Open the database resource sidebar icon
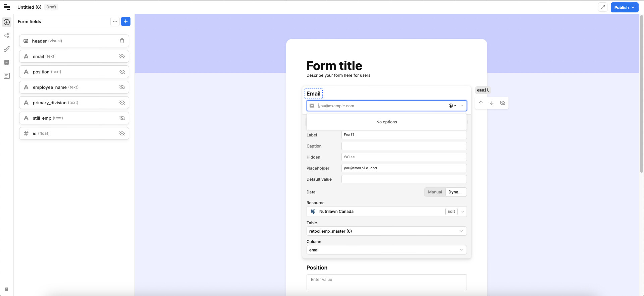The image size is (644, 296). tap(7, 62)
